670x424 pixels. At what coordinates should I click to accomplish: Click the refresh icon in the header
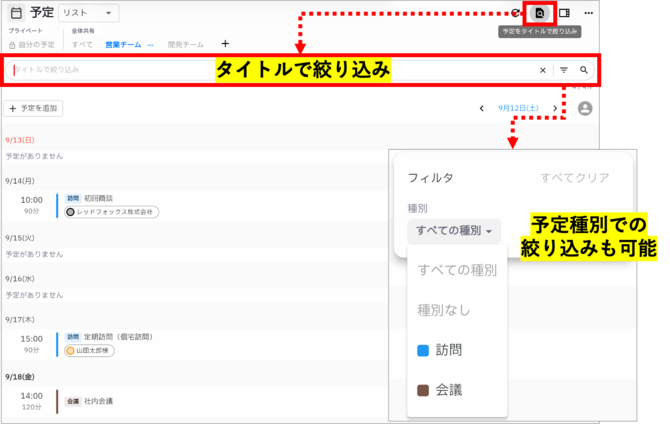pyautogui.click(x=516, y=13)
